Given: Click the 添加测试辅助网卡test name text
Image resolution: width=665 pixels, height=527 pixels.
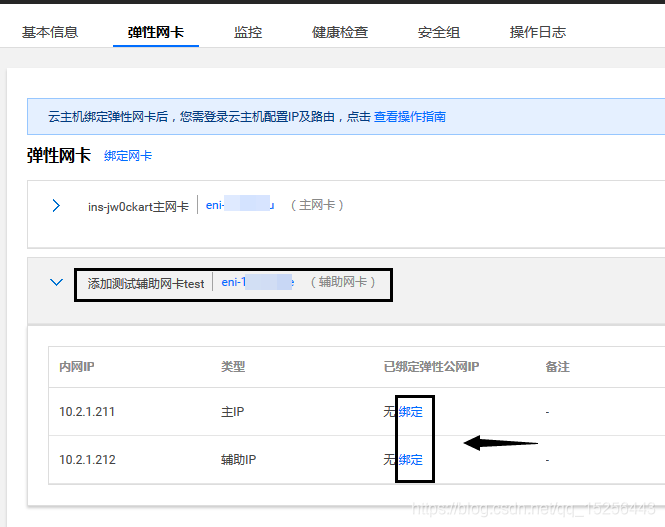Looking at the screenshot, I should click(x=146, y=283).
